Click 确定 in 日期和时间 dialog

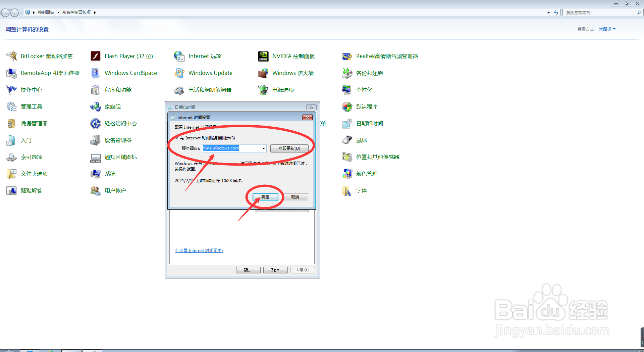[248, 270]
